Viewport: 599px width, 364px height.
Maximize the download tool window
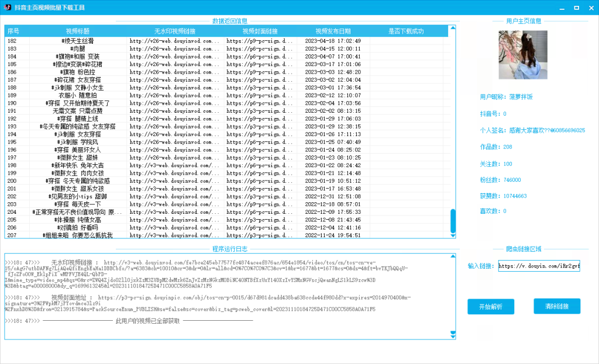(x=576, y=8)
